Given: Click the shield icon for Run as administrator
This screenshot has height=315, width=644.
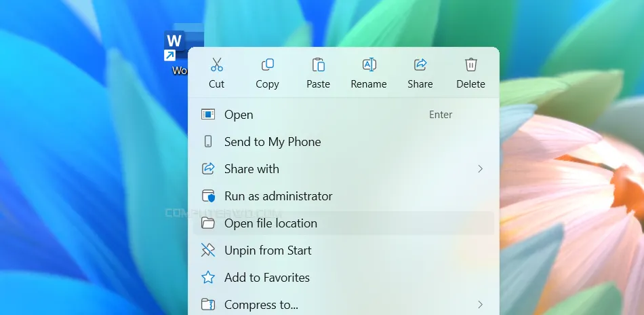Looking at the screenshot, I should click(x=208, y=196).
